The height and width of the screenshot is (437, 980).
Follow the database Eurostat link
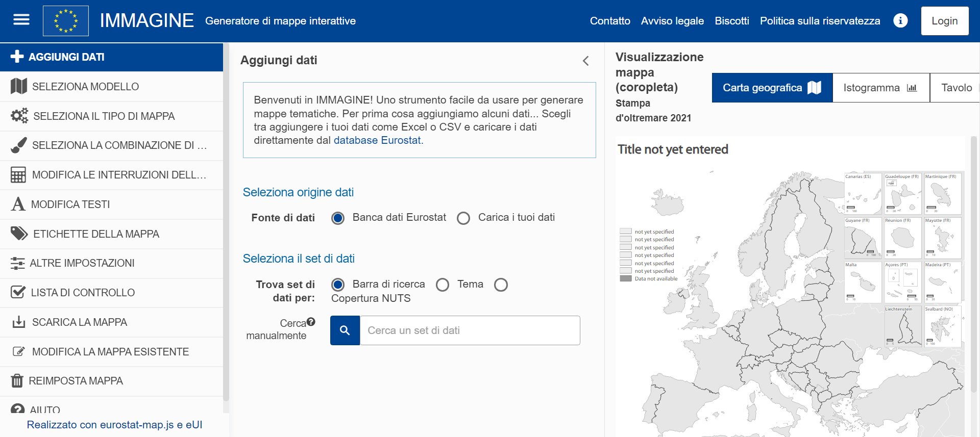click(x=378, y=140)
